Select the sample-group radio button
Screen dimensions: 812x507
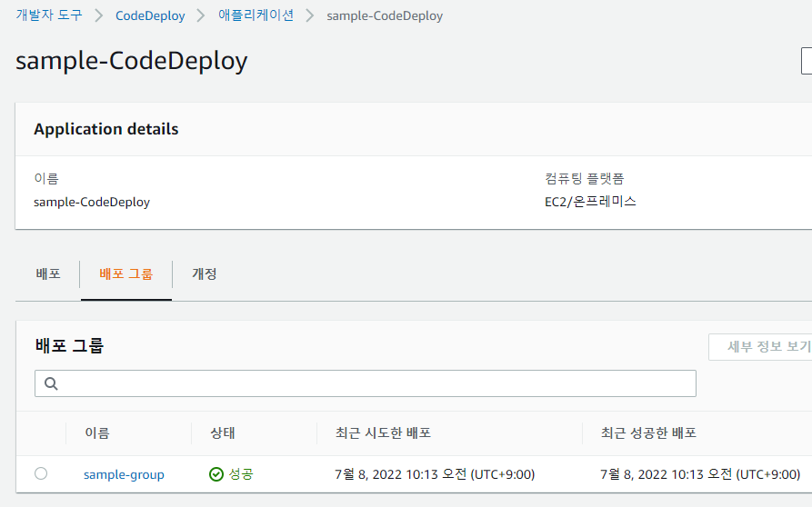[41, 473]
